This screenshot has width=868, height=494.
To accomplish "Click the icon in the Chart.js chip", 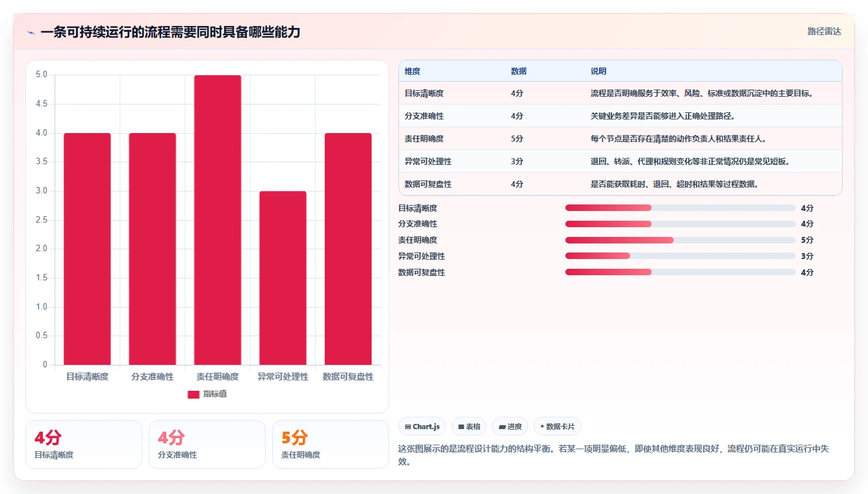I will pyautogui.click(x=407, y=426).
